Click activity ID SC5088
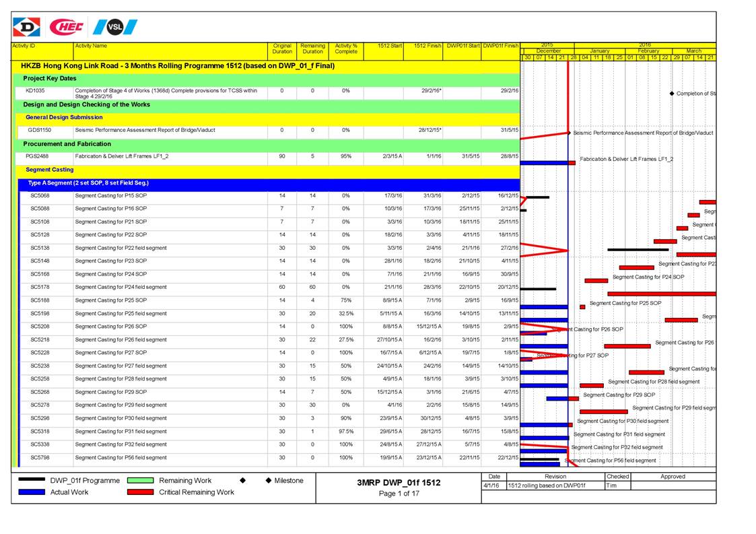This screenshot has width=756, height=534. point(40,209)
